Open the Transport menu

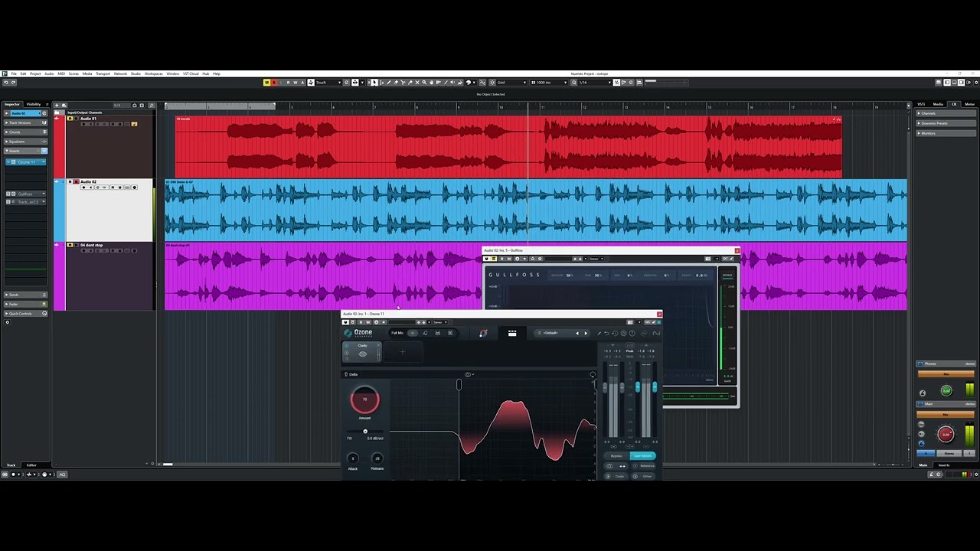(x=103, y=73)
